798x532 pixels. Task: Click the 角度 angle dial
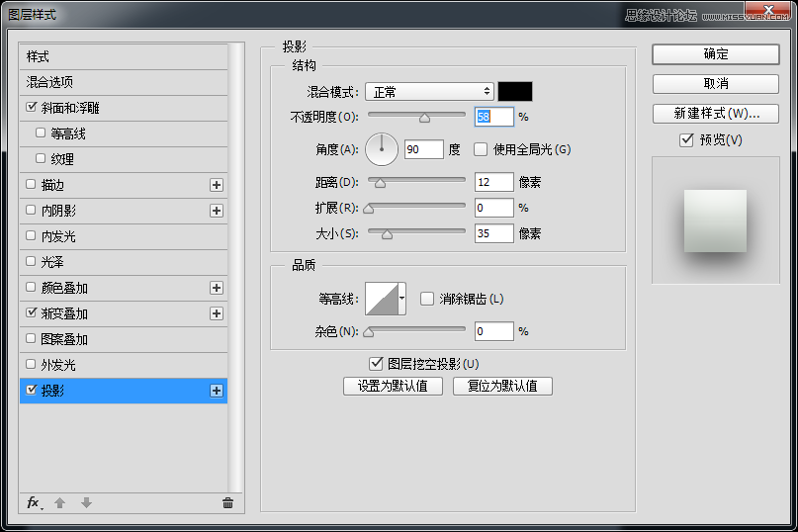(x=381, y=149)
